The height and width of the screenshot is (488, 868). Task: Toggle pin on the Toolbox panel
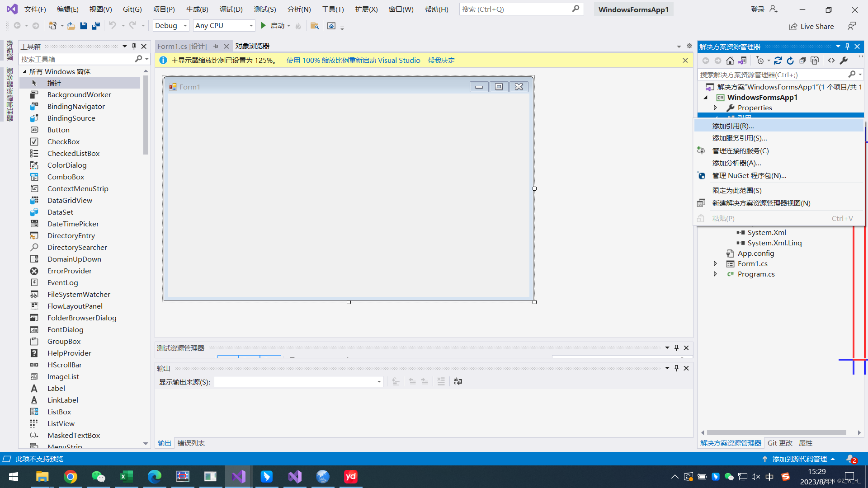134,46
